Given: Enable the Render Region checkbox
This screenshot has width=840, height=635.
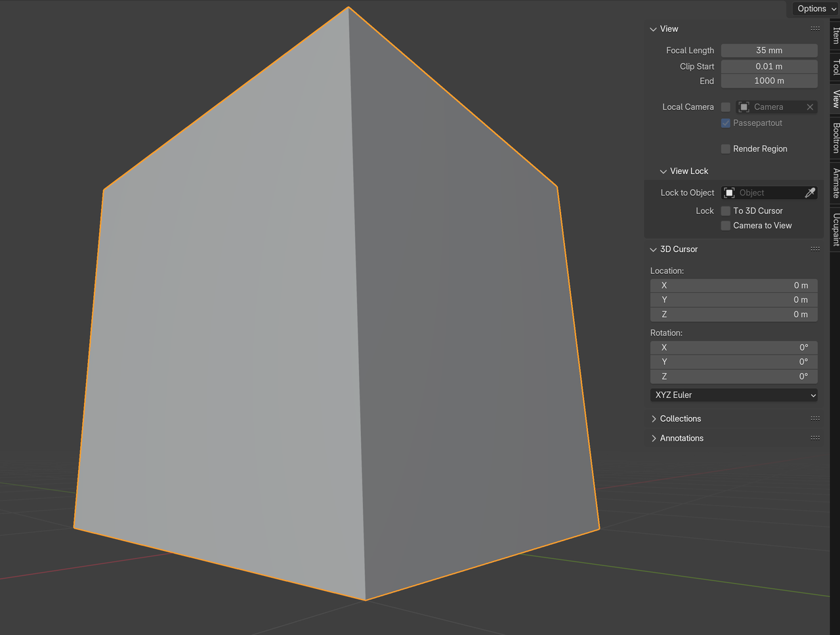Looking at the screenshot, I should tap(726, 148).
